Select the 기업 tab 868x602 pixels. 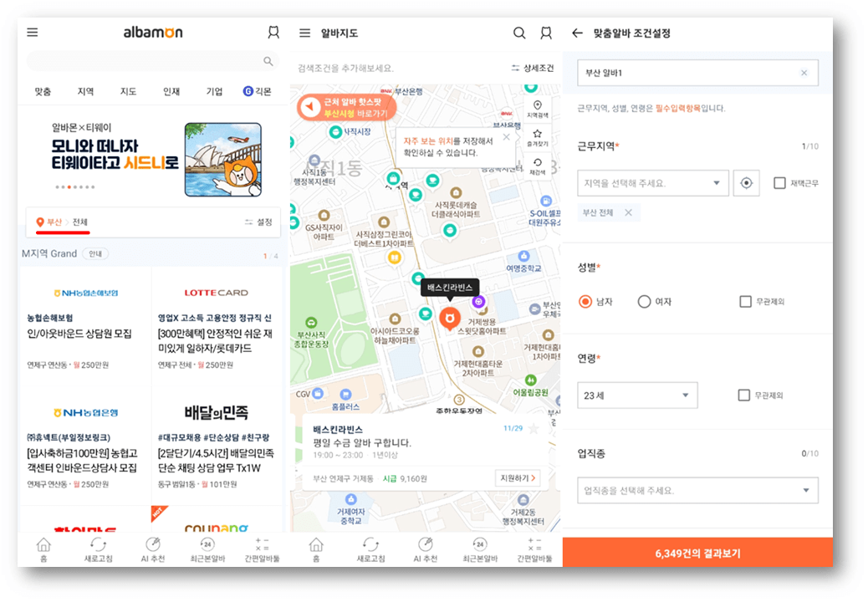pos(214,91)
